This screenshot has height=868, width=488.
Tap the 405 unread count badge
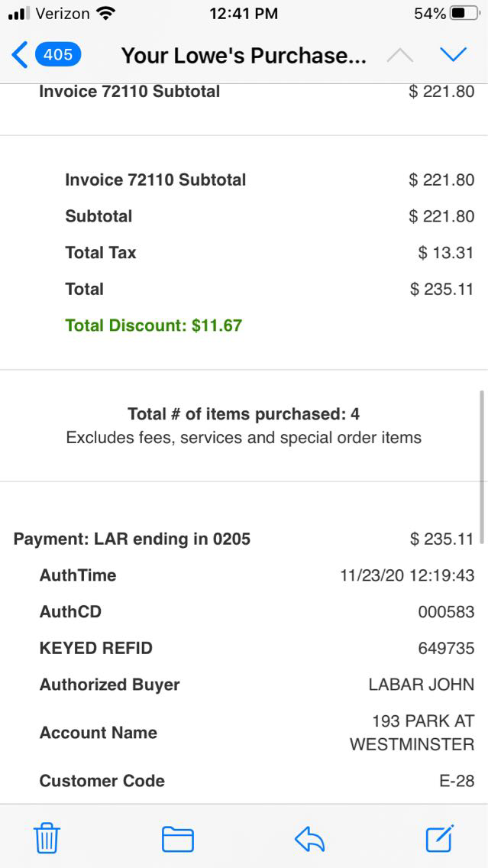58,55
